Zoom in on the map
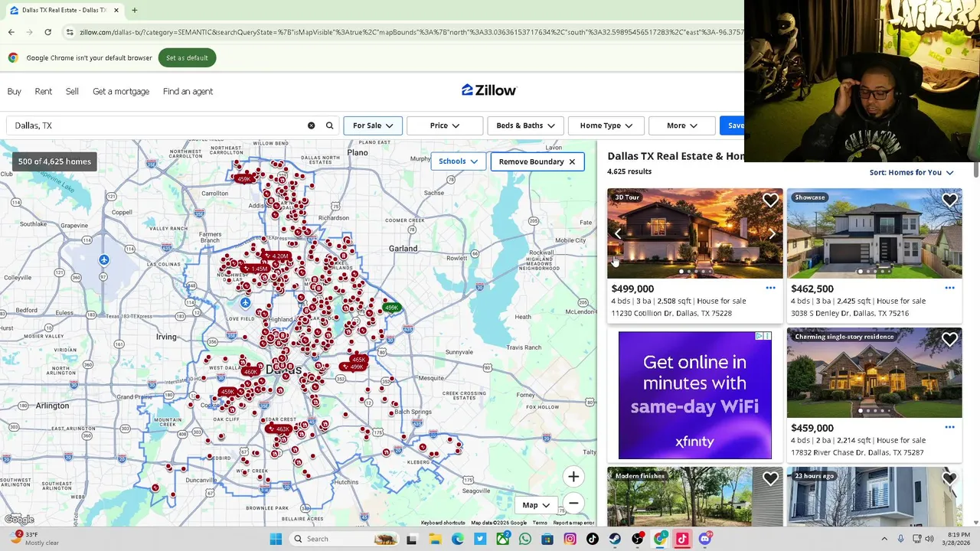Viewport: 980px width, 551px height. [x=573, y=477]
